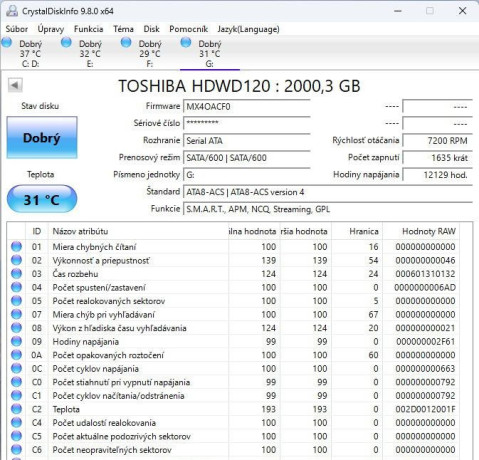
Task: Select the row Počet aktuálne podozrivých sektorov
Action: [233, 436]
